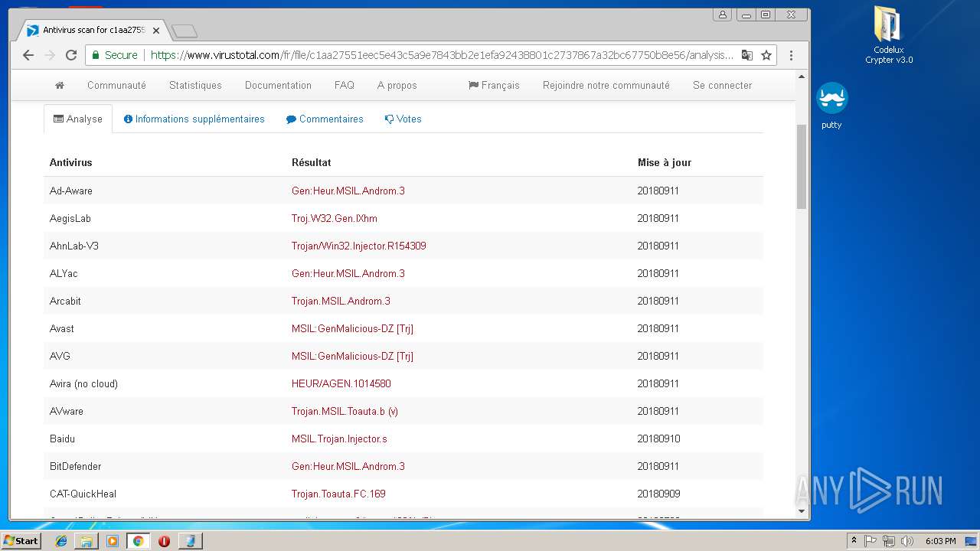Open the Votes tab
This screenshot has height=551, width=980.
(x=403, y=119)
